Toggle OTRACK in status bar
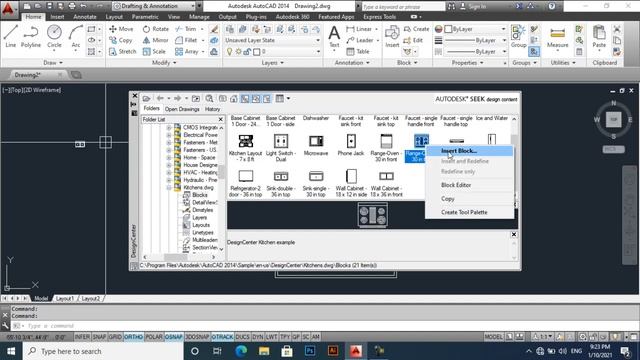This screenshot has width=640, height=360. click(x=222, y=337)
